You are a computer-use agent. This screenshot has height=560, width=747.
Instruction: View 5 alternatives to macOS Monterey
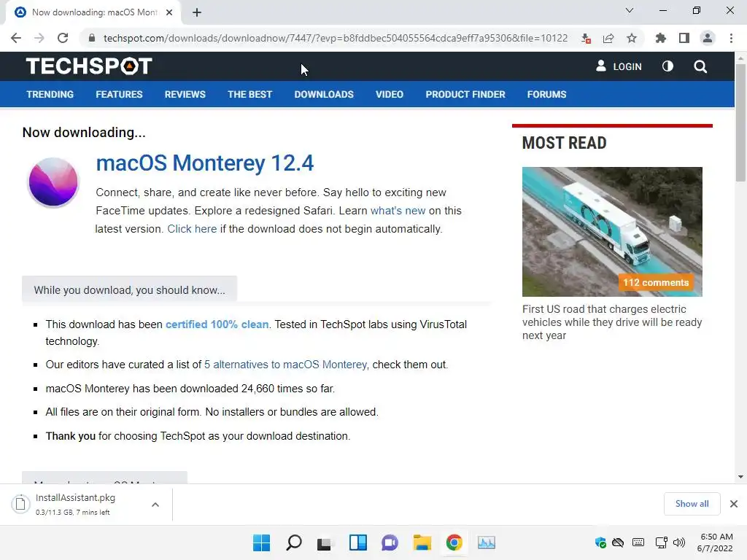click(285, 365)
